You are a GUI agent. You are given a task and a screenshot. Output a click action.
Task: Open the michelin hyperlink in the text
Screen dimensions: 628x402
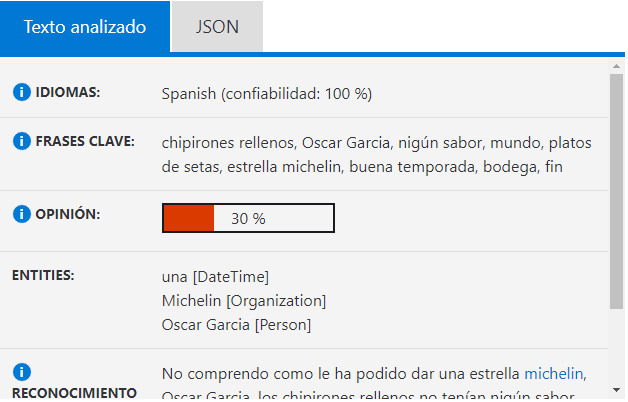(554, 374)
